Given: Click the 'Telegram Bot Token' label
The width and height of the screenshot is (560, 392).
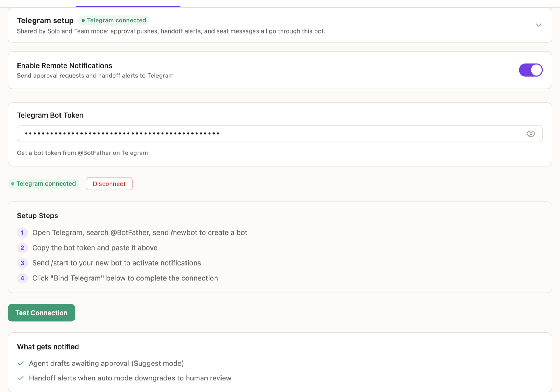Looking at the screenshot, I should 50,115.
